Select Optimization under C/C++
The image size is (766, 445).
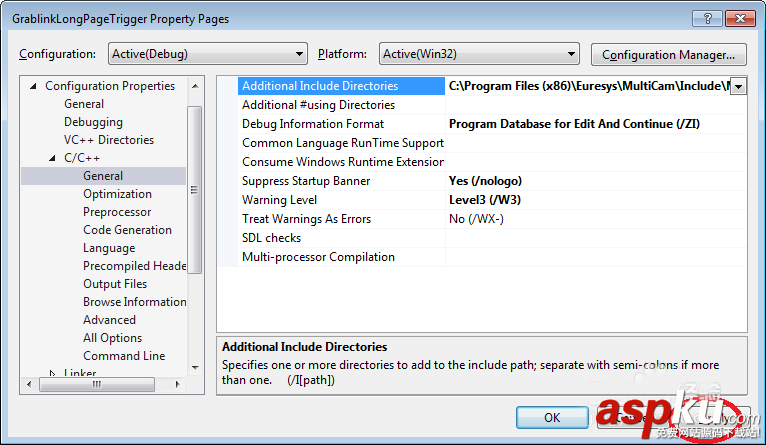[x=117, y=194]
